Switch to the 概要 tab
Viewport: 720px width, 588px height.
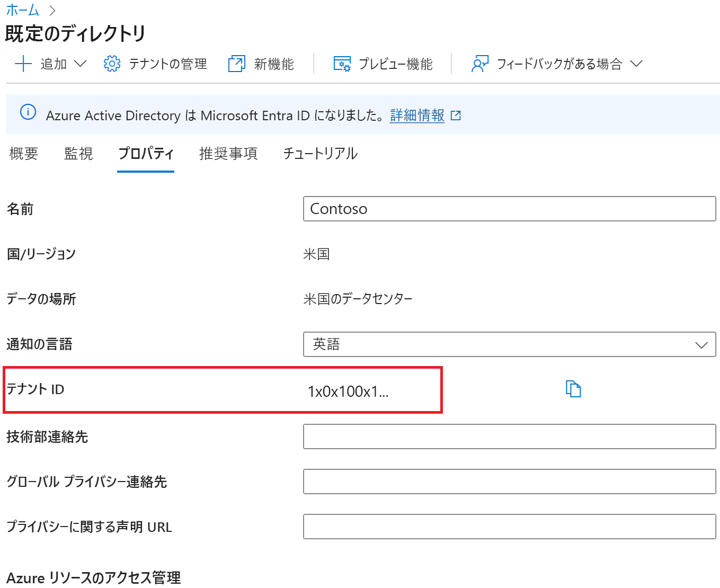(x=24, y=154)
